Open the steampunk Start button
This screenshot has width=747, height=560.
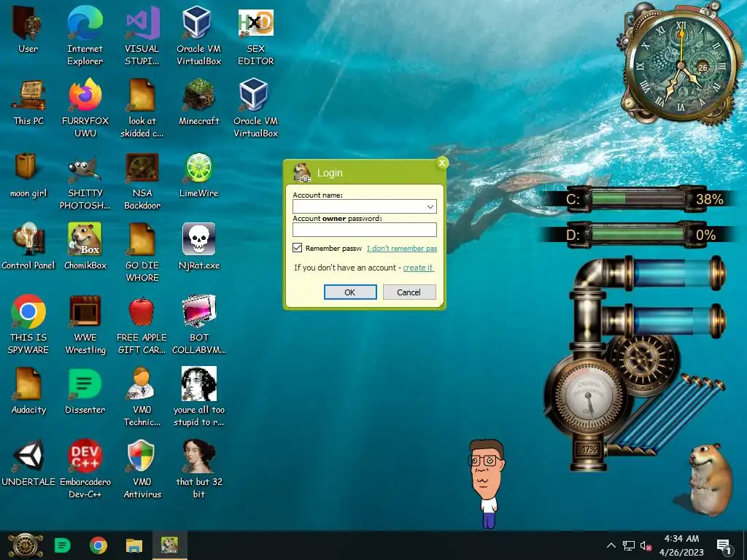point(25,545)
